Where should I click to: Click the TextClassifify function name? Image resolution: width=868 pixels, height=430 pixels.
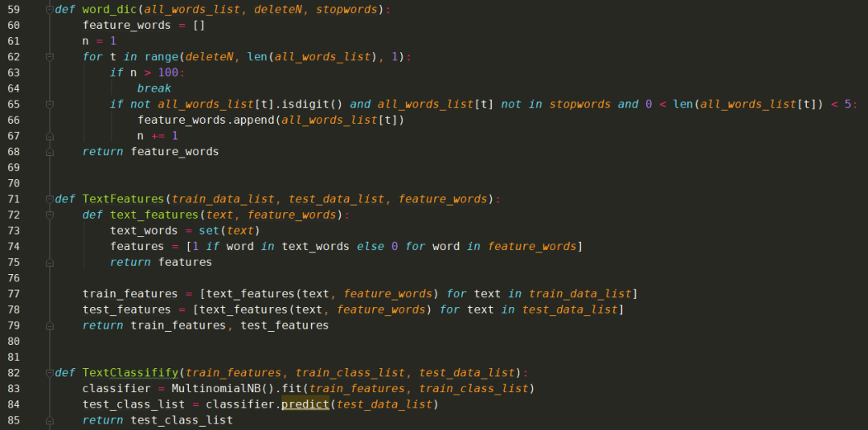pos(130,372)
